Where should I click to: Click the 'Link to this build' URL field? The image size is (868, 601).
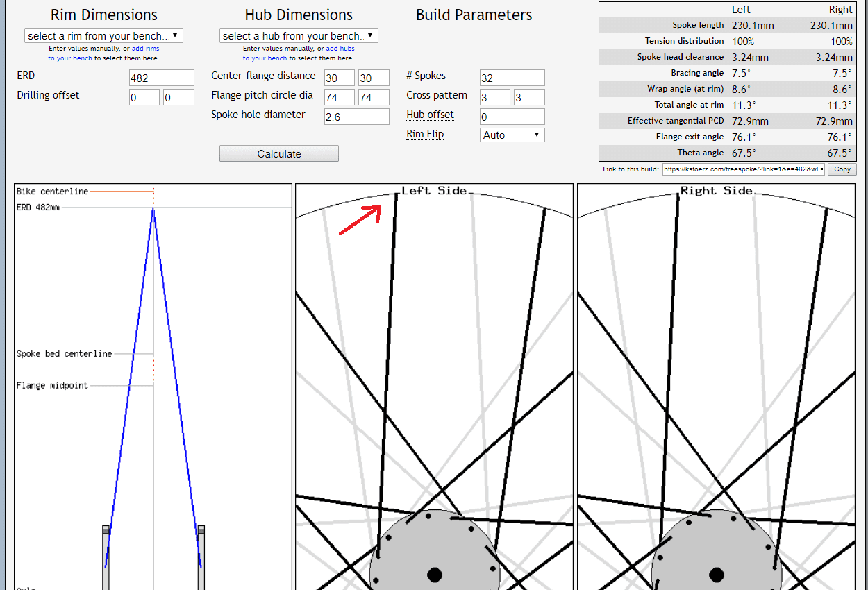pyautogui.click(x=743, y=169)
